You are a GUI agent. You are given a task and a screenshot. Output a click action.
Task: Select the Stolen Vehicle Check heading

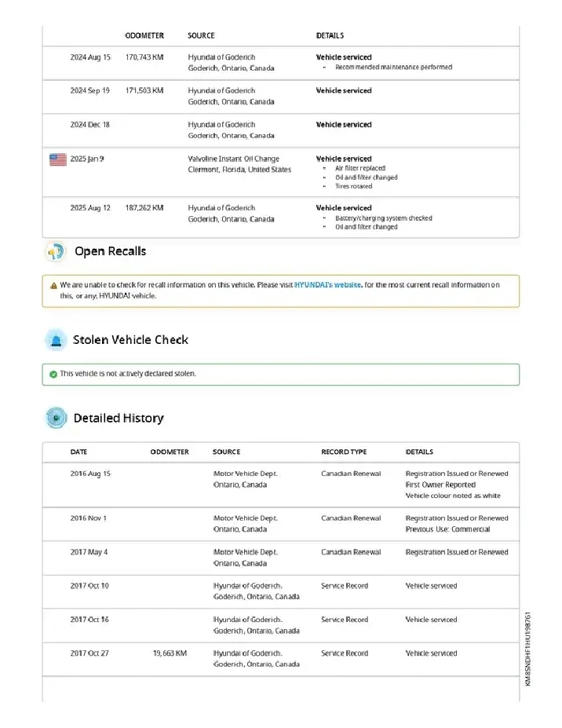click(x=130, y=340)
